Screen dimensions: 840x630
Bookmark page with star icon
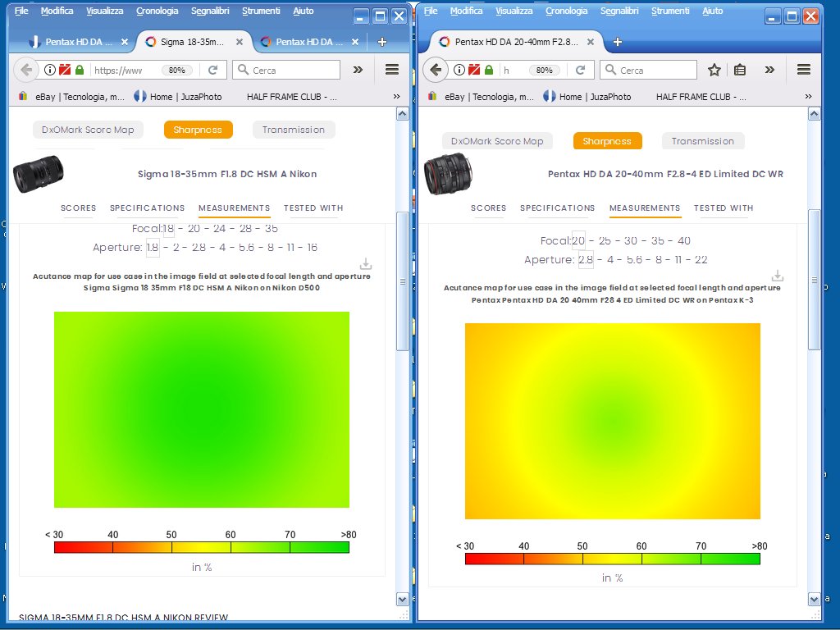click(x=714, y=70)
